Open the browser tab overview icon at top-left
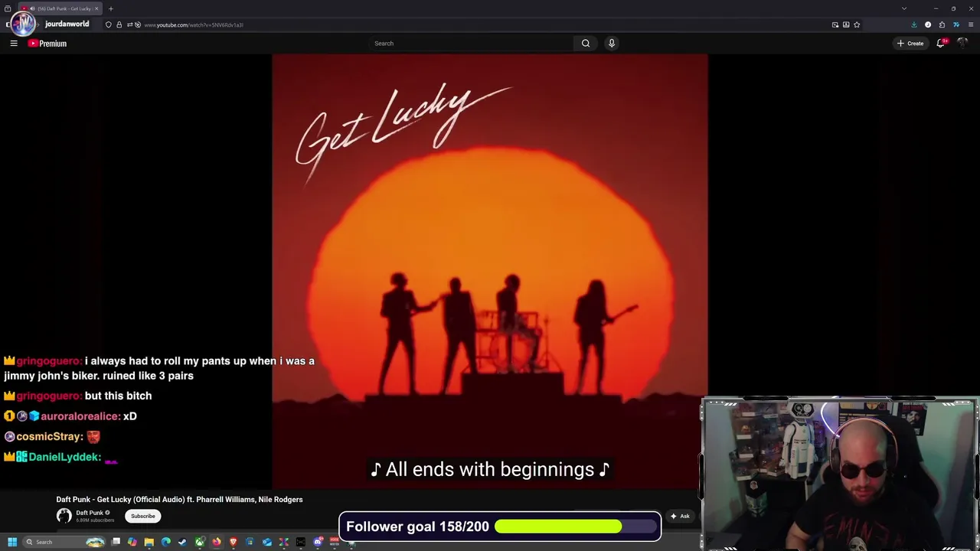This screenshot has width=980, height=551. tap(8, 8)
